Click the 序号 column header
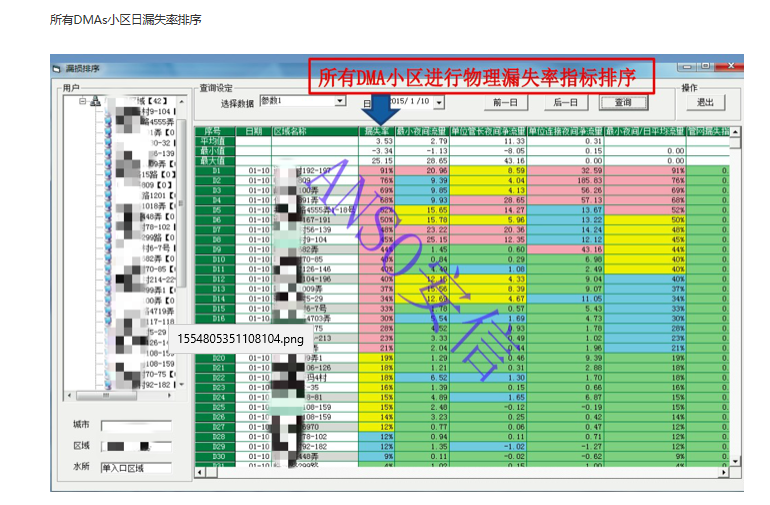Image resolution: width=770 pixels, height=505 pixels. pos(215,131)
